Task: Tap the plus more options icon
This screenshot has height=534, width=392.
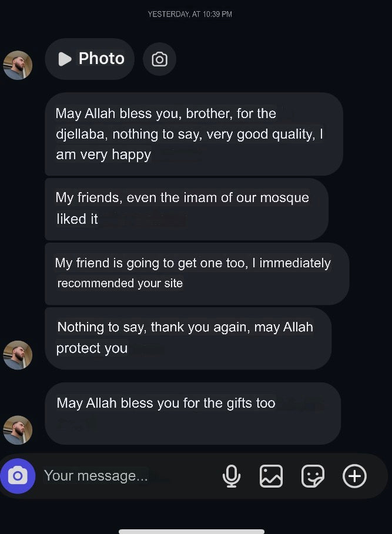Action: [x=354, y=476]
